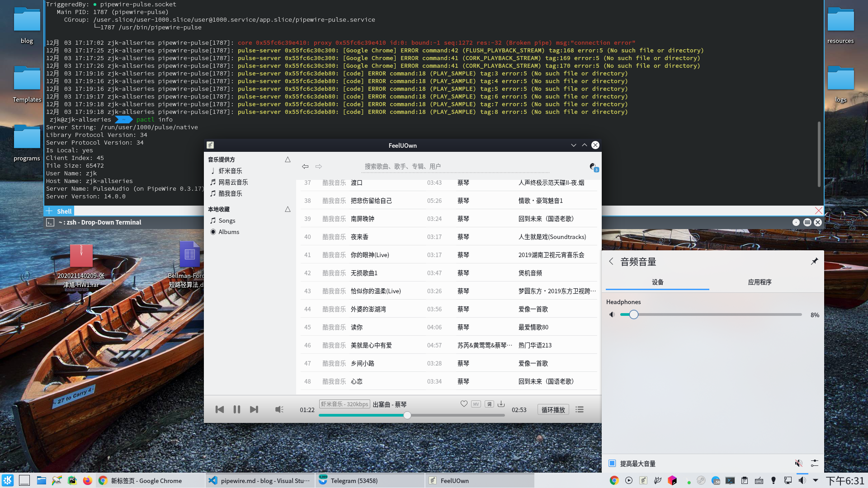Navigate back with the left arrow

coord(305,166)
